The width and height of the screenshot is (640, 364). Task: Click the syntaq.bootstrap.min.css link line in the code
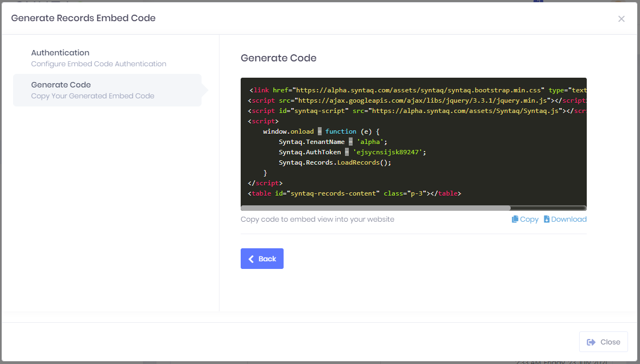click(418, 90)
